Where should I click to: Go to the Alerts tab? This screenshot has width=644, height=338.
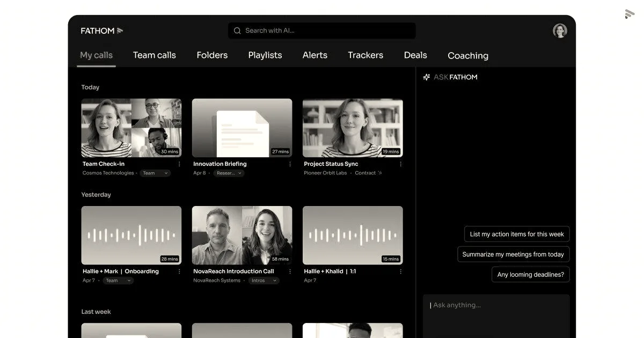pos(315,55)
